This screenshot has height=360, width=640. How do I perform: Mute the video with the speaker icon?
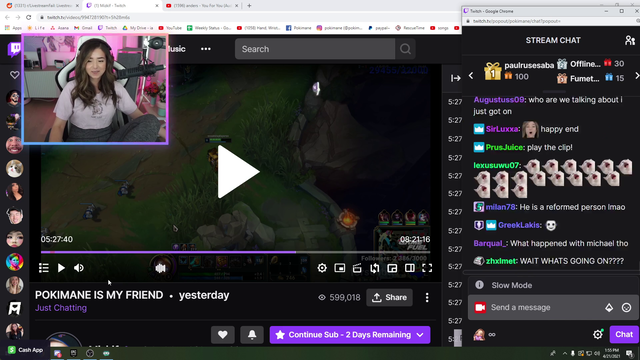(79, 268)
